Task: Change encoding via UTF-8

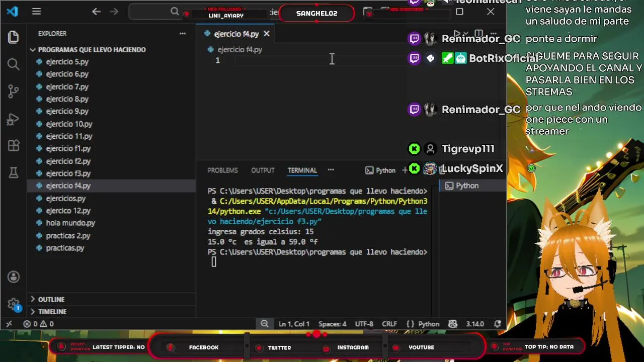Action: [364, 324]
